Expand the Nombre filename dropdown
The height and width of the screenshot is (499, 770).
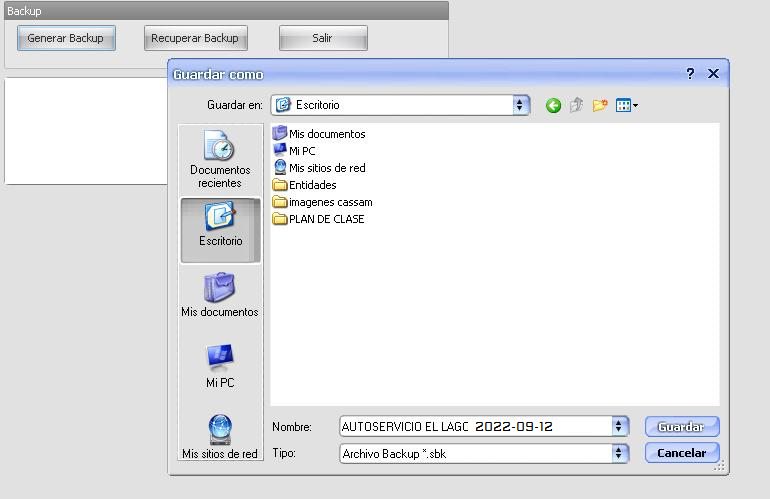[x=620, y=427]
